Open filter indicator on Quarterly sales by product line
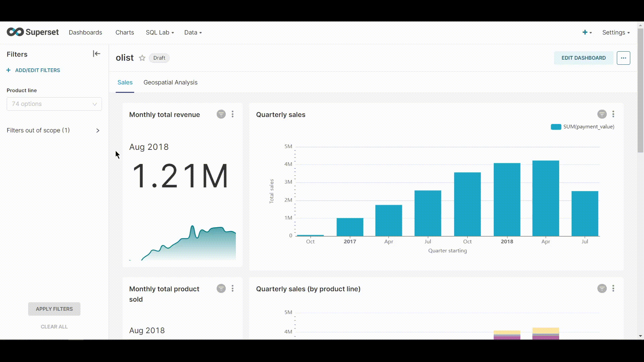Viewport: 644px width, 362px height. (x=602, y=289)
